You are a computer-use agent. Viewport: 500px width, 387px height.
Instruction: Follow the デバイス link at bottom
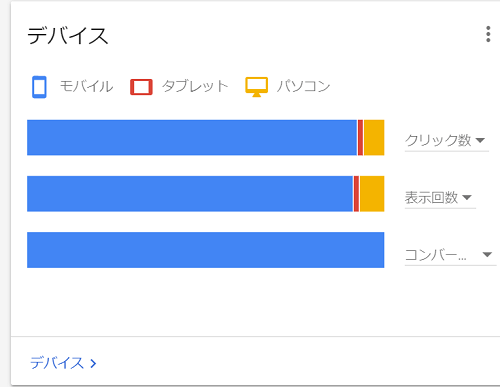tap(57, 363)
